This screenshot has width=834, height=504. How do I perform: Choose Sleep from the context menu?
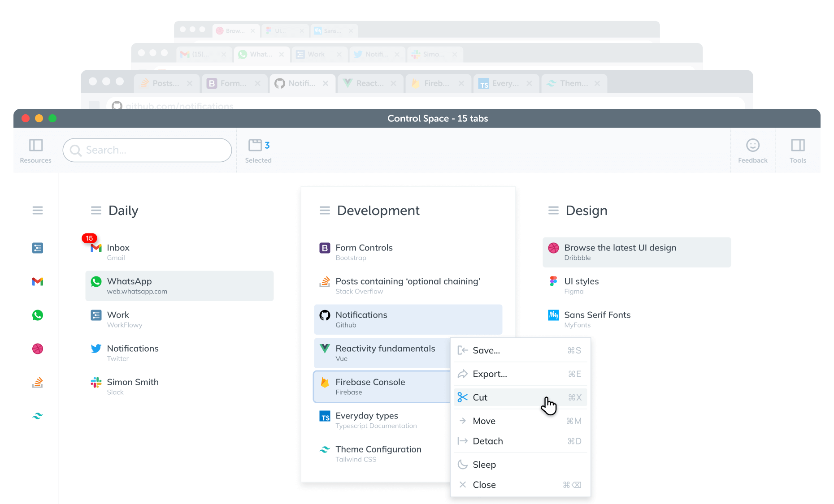coord(520,465)
